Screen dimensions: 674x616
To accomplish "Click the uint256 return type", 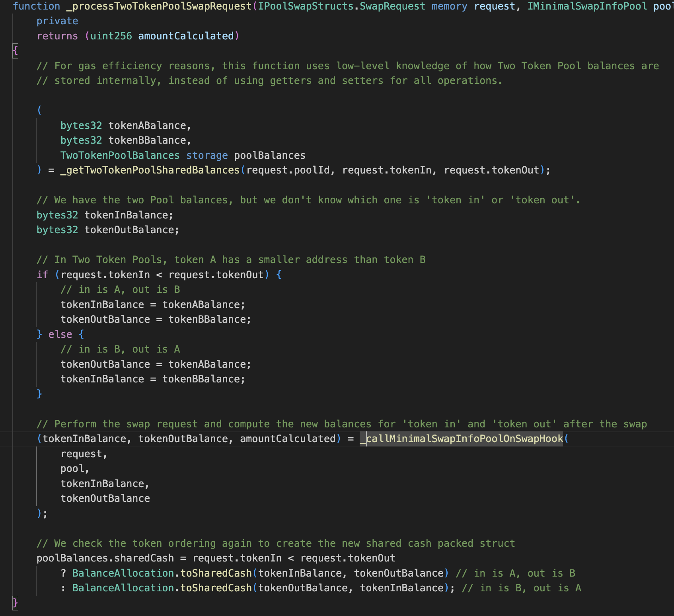I will [x=111, y=36].
